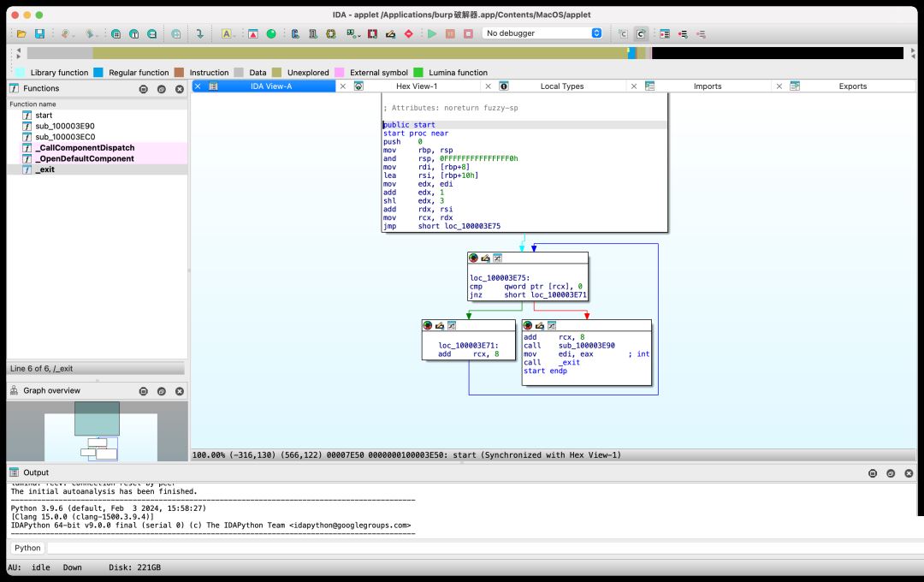This screenshot has width=924, height=582.
Task: Select start in the Functions list
Action: [98, 115]
